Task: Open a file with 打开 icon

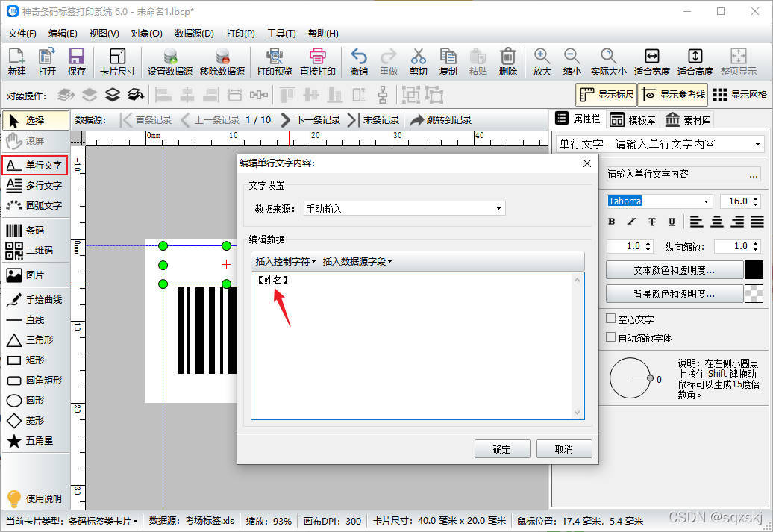Action: tap(47, 62)
